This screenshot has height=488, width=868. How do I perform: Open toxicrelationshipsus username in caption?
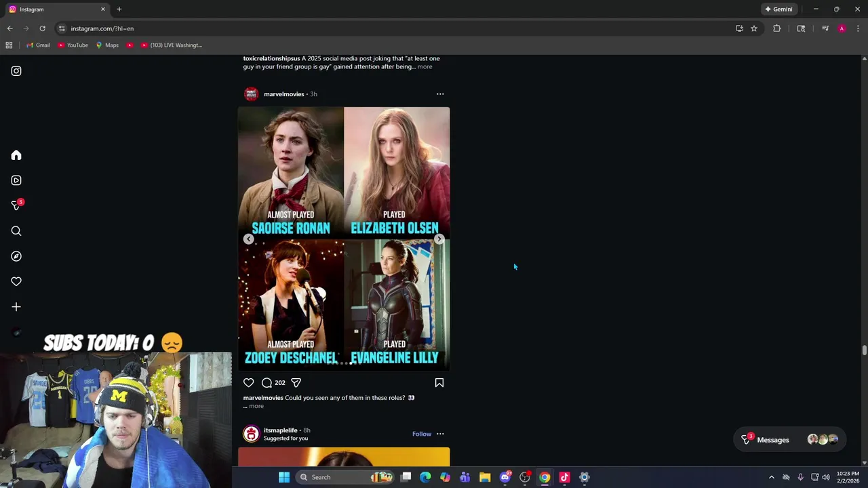click(271, 58)
